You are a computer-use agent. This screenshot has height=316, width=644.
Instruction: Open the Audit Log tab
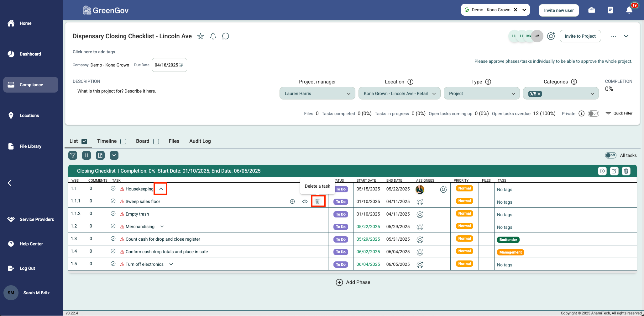(x=200, y=141)
